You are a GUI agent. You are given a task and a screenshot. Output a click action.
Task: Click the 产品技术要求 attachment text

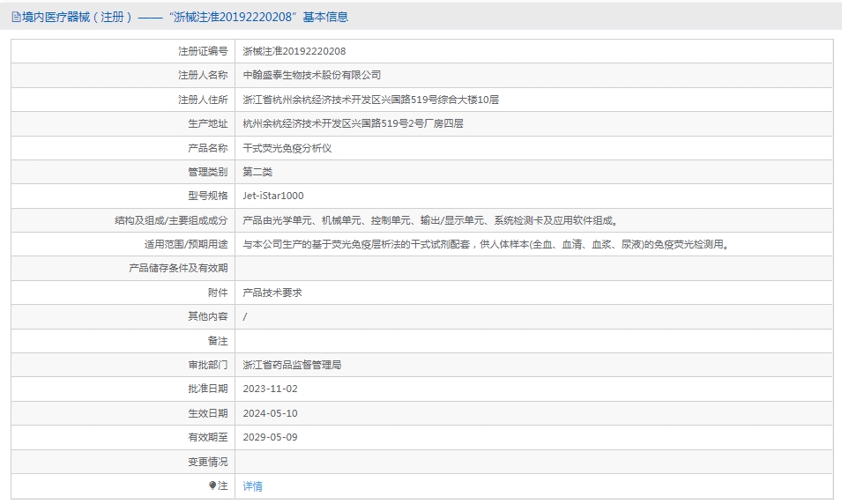[x=272, y=293]
